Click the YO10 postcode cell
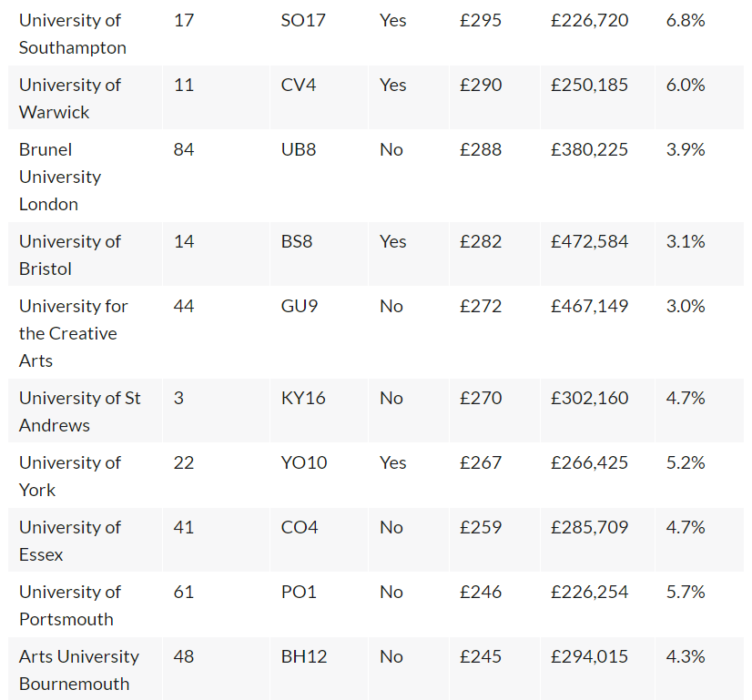 pos(319,475)
